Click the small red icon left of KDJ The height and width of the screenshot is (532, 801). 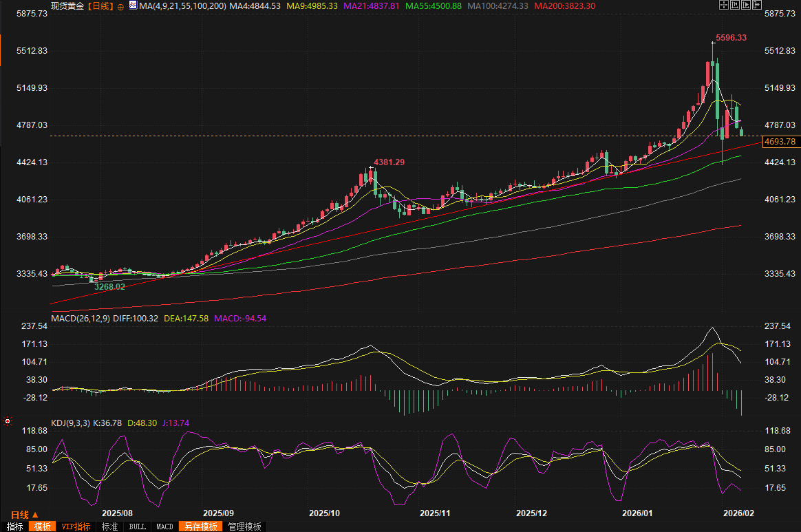point(8,421)
